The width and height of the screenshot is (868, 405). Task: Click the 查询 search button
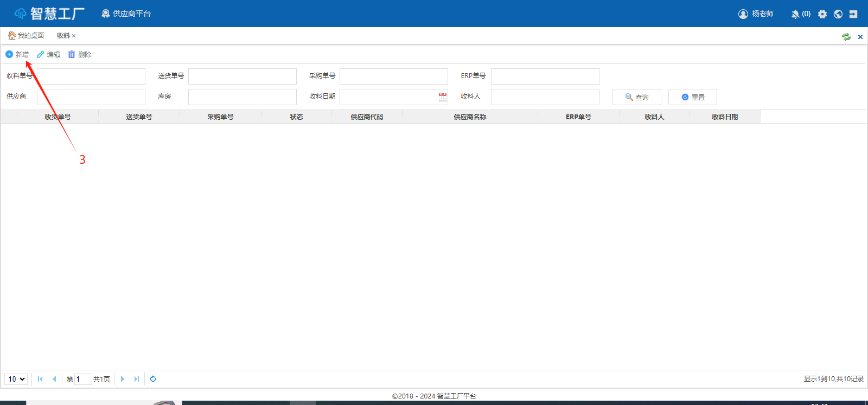pos(636,97)
